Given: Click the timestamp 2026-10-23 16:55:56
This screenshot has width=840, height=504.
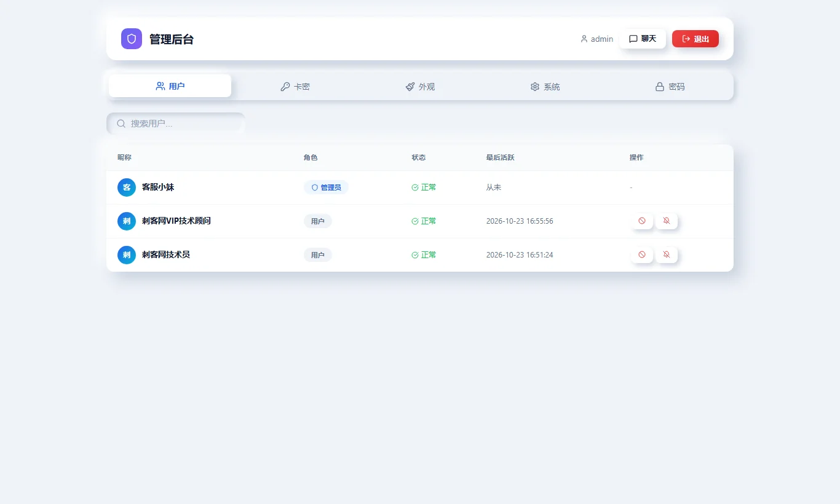Looking at the screenshot, I should pyautogui.click(x=520, y=221).
